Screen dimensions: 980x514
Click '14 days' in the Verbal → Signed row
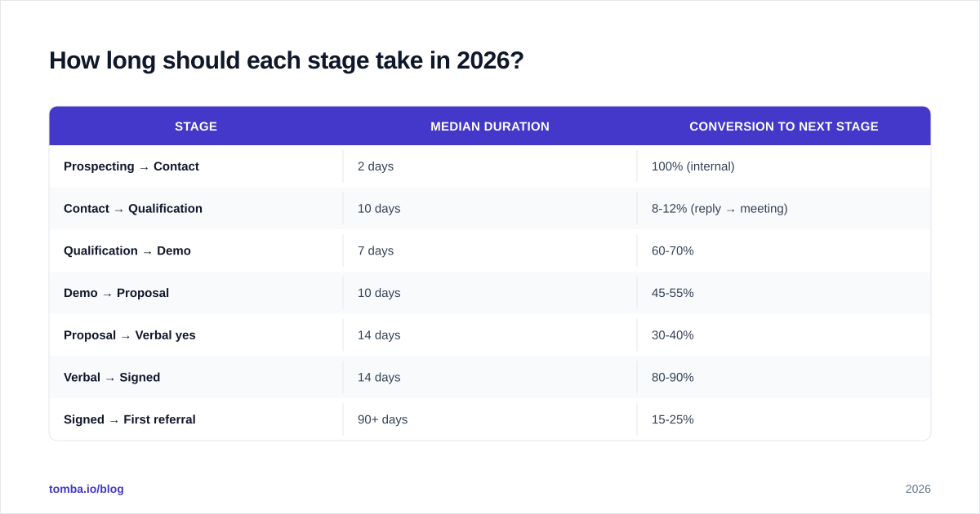[x=490, y=378]
